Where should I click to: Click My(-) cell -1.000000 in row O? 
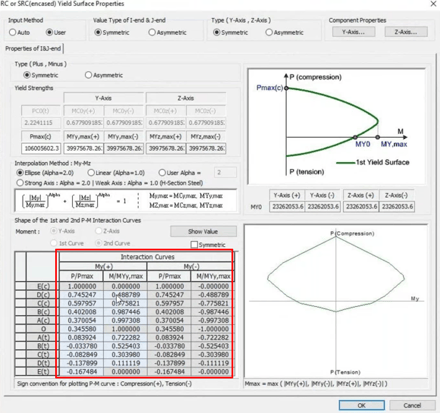(x=213, y=329)
